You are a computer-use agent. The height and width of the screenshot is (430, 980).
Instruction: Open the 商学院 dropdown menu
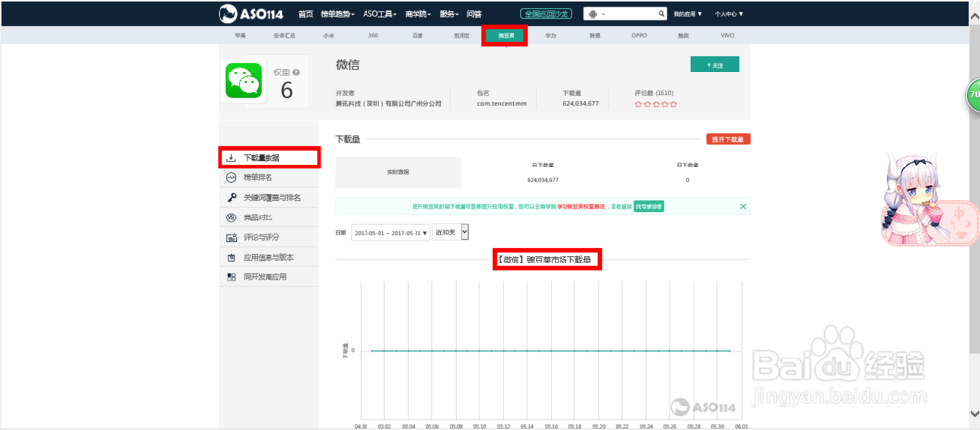coord(419,13)
